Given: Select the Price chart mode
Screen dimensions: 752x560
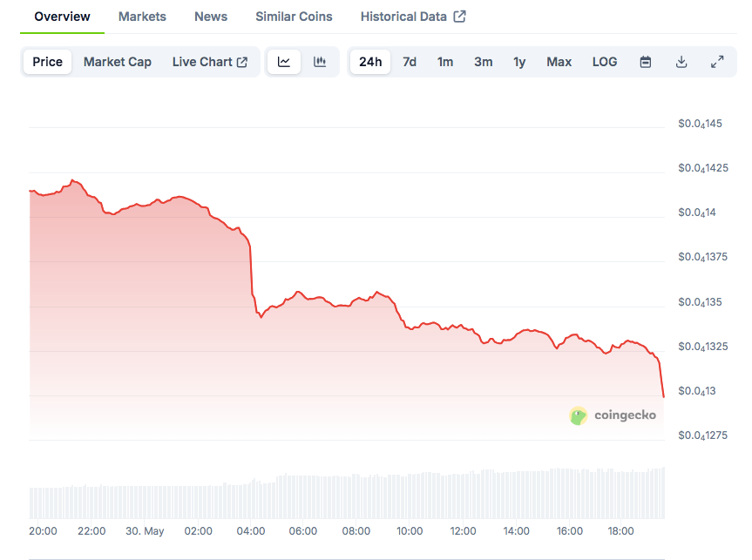Looking at the screenshot, I should (48, 62).
